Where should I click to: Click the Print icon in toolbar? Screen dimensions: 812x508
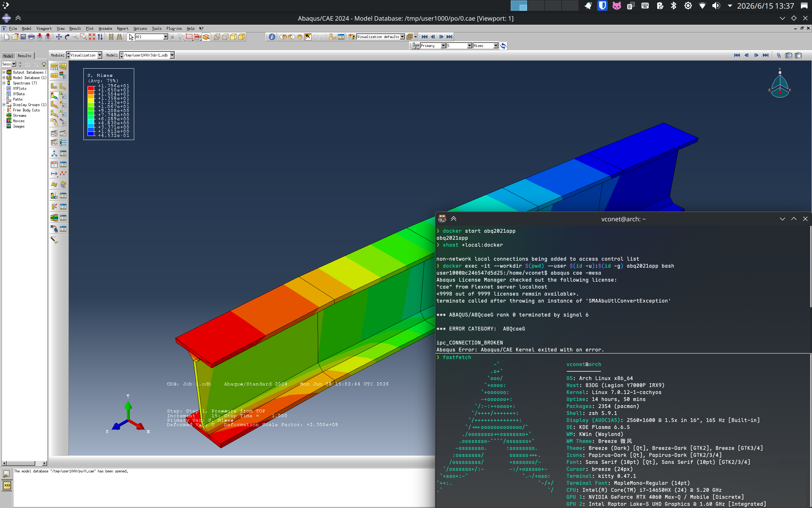(31, 37)
